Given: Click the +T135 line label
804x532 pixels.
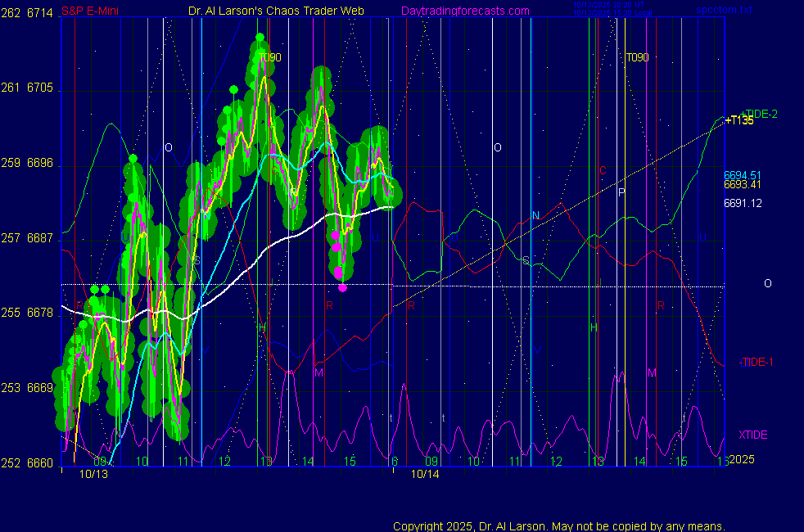Looking at the screenshot, I should point(739,120).
